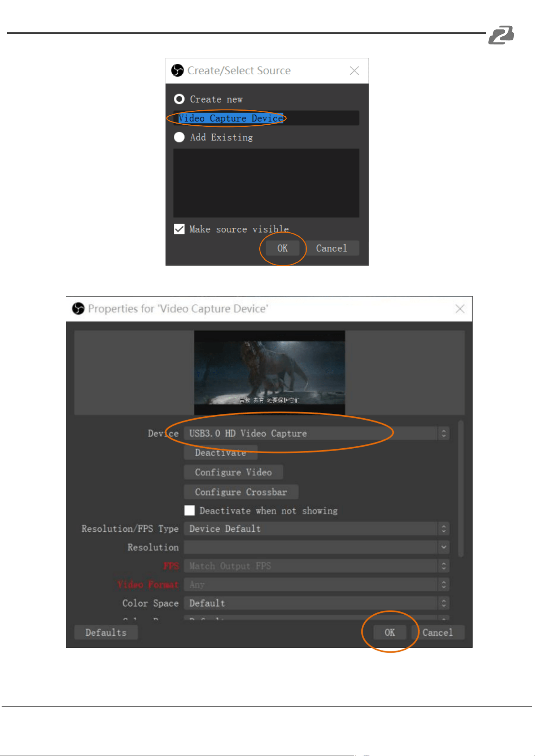Viewport: 535px width, 756px height.
Task: Expand the Resolution combo box
Action: pyautogui.click(x=317, y=547)
